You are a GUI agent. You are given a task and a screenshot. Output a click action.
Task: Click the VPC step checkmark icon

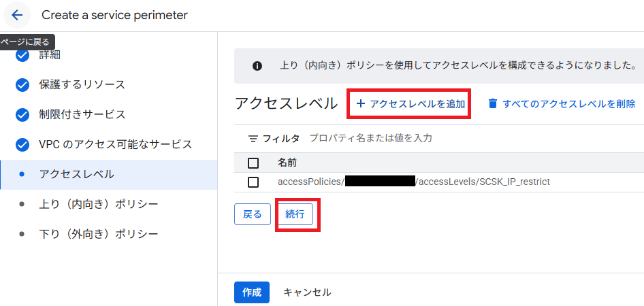click(x=22, y=144)
